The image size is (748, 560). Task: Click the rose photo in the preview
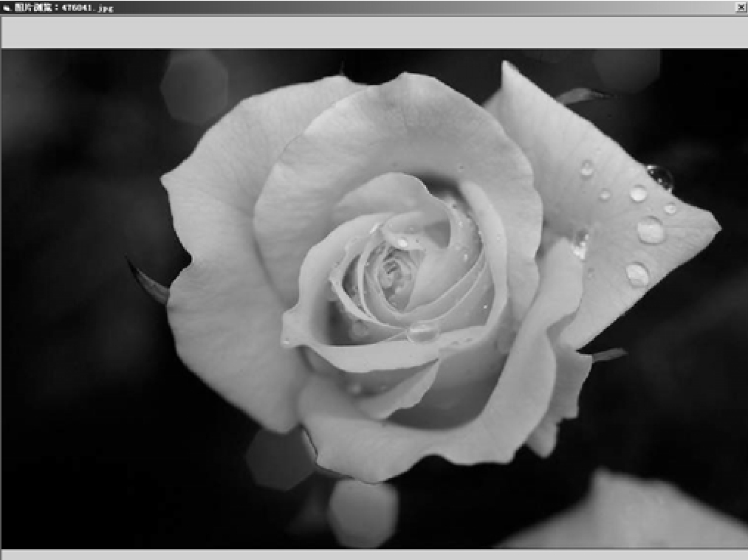pyautogui.click(x=374, y=299)
